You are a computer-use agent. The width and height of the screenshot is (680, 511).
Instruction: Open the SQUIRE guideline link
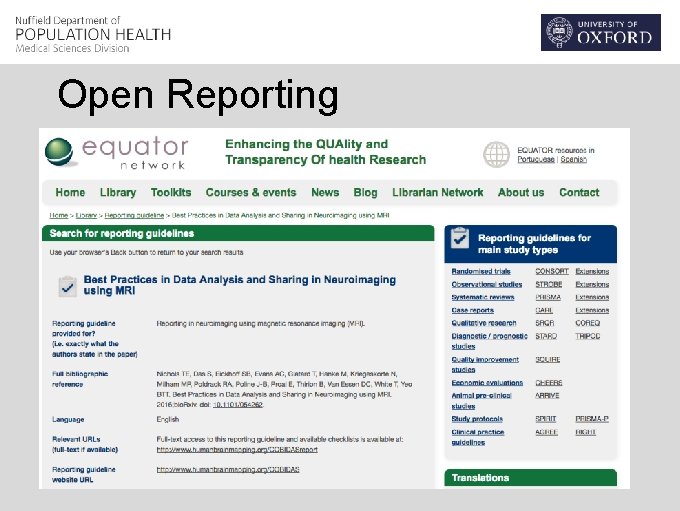point(548,360)
